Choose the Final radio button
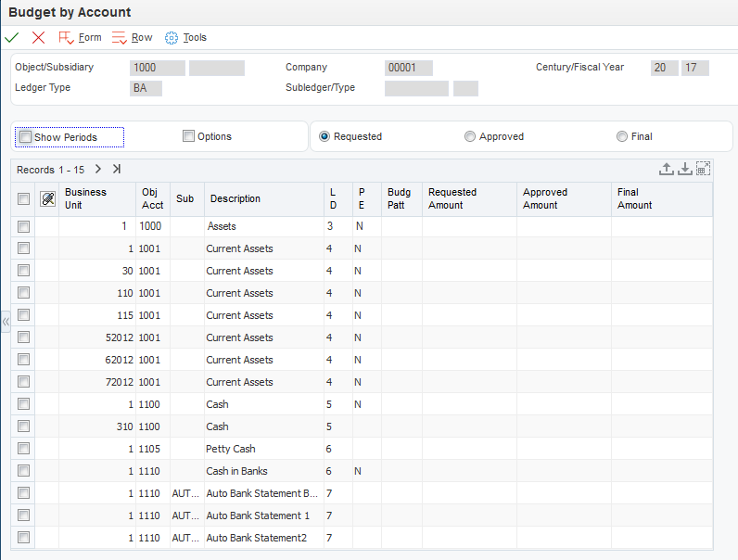The image size is (738, 560). 622,136
